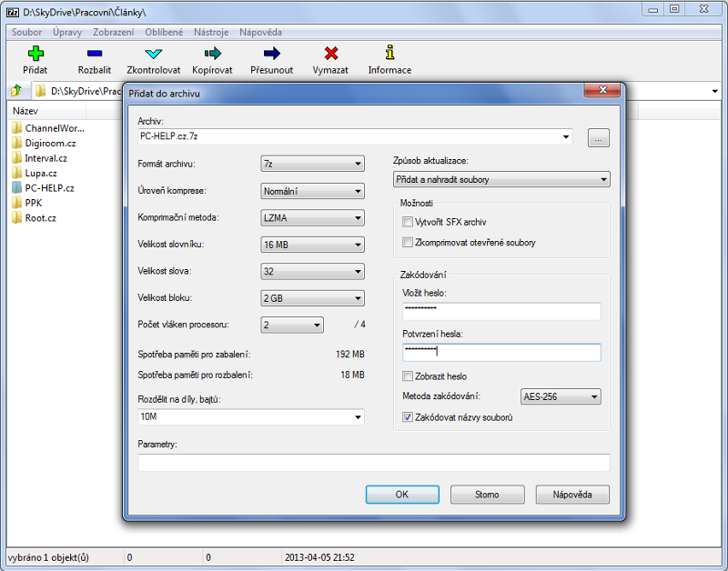Viewport: 728px width, 571px height.
Task: Click the yellow Informace icon
Action: point(389,55)
